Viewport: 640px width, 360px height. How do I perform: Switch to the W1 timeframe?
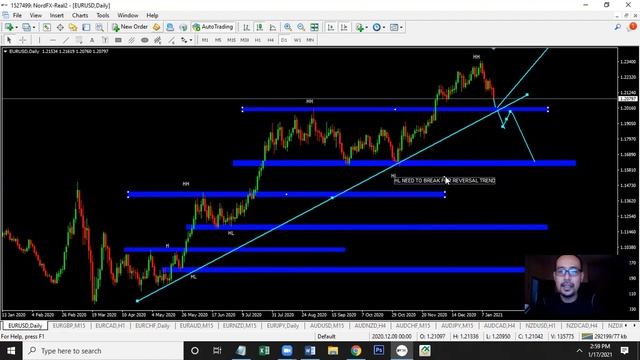tap(297, 40)
